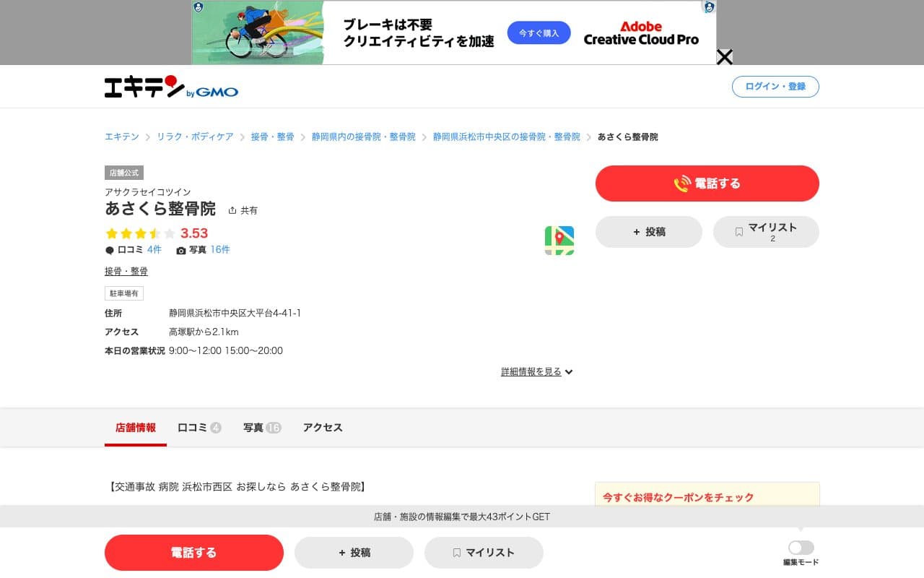Enable the 編集モード toggle
The width and height of the screenshot is (924, 578).
(800, 548)
